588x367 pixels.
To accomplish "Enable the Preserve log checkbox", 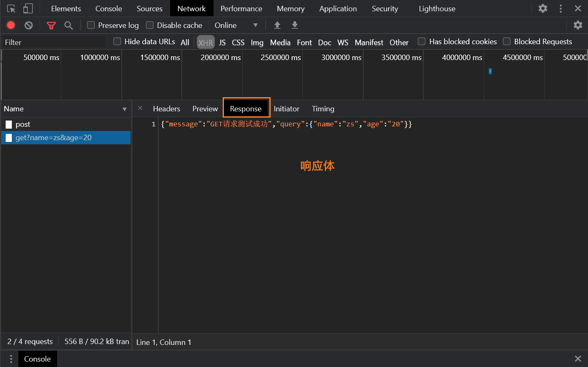I will pos(91,25).
